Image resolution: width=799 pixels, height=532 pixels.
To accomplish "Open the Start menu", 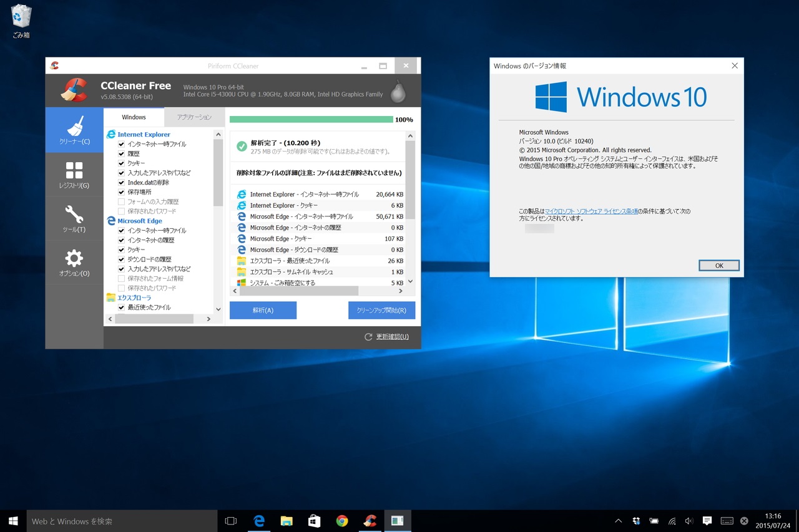I will 12,521.
